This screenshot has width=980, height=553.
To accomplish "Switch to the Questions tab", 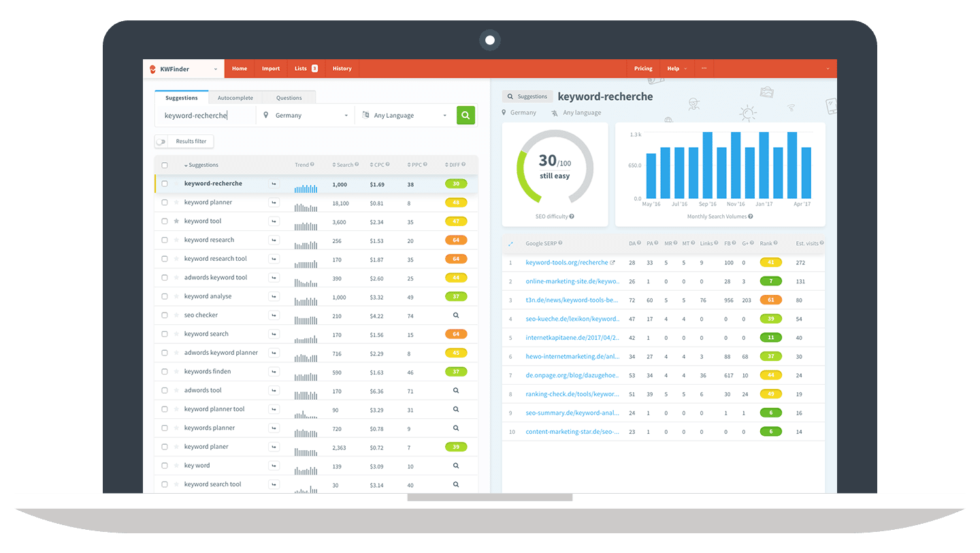I will pos(289,98).
